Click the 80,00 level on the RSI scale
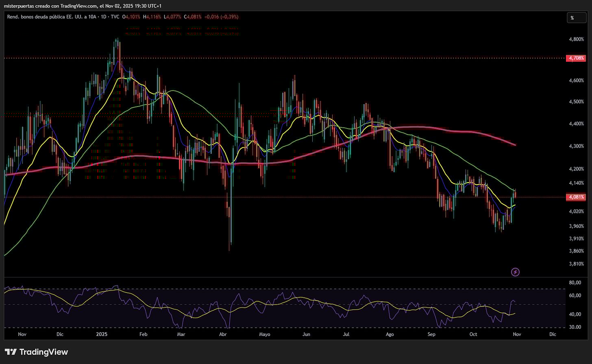The width and height of the screenshot is (592, 364). [575, 282]
